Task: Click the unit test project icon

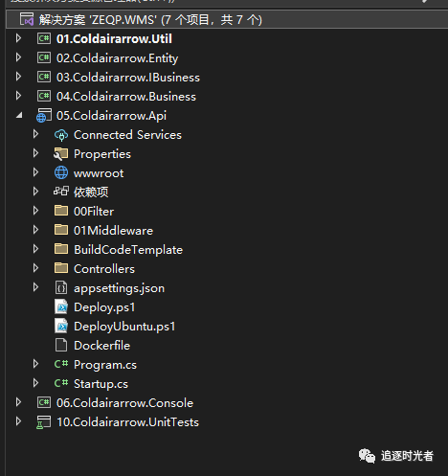Action: coord(44,422)
